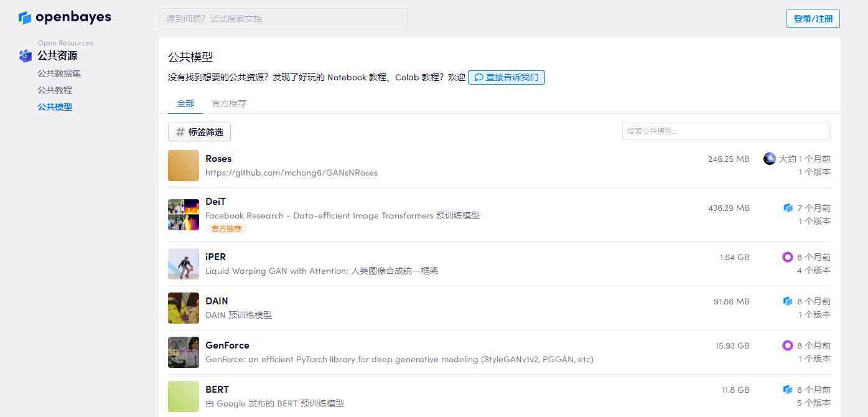Open iPER model thumbnail
The width and height of the screenshot is (868, 417).
[x=184, y=264]
